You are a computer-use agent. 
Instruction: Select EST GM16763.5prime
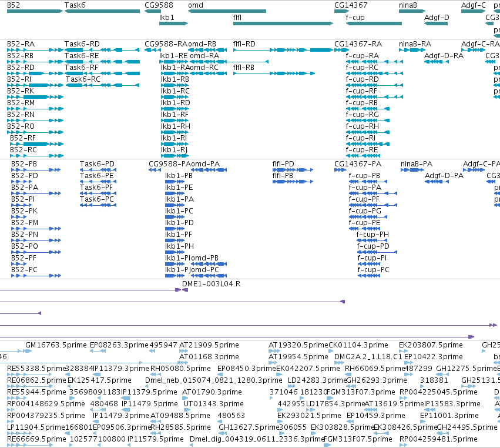(56, 345)
